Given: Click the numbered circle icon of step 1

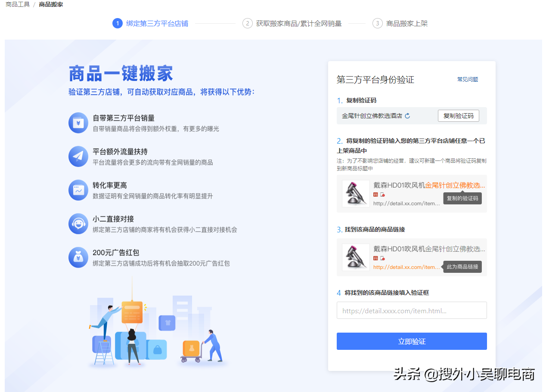Looking at the screenshot, I should [x=118, y=23].
